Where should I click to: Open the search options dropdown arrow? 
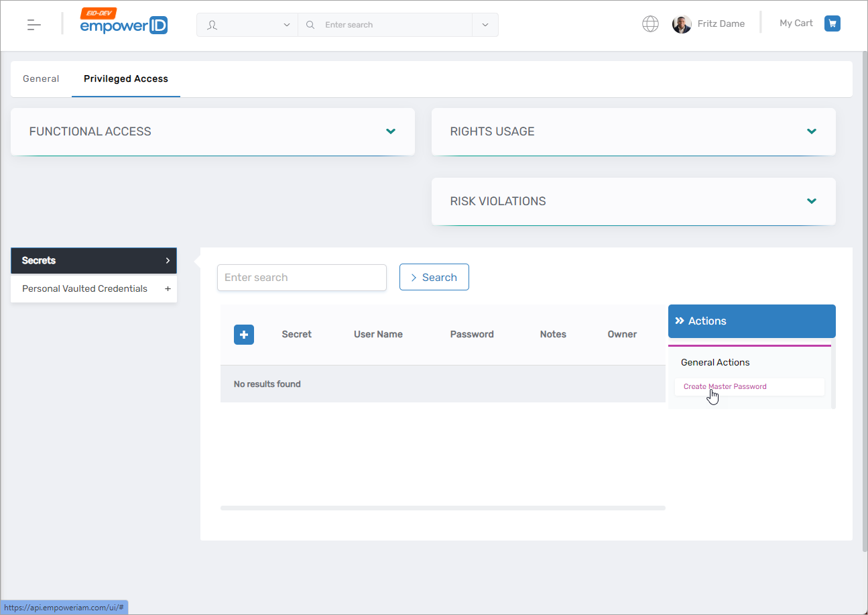click(485, 25)
